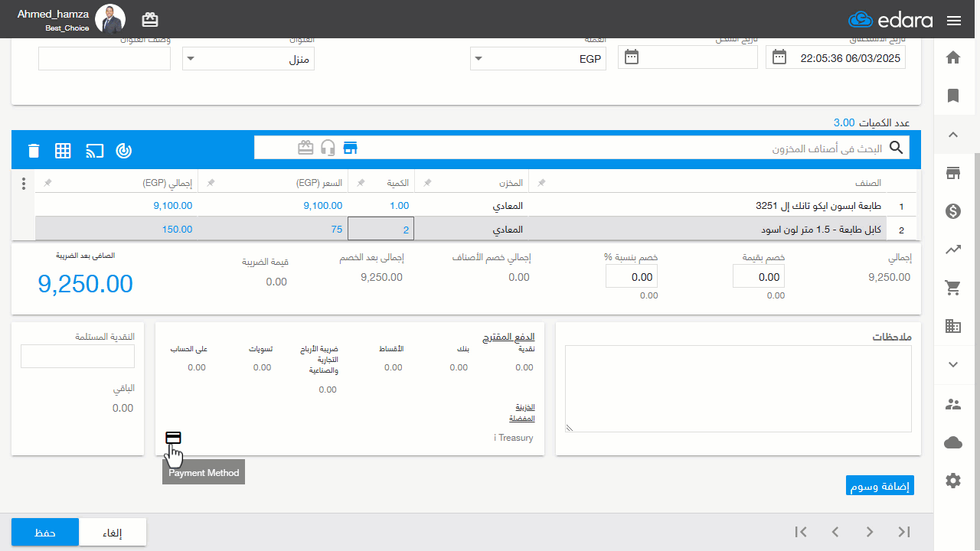Click the magnifier search icon

[x=896, y=148]
